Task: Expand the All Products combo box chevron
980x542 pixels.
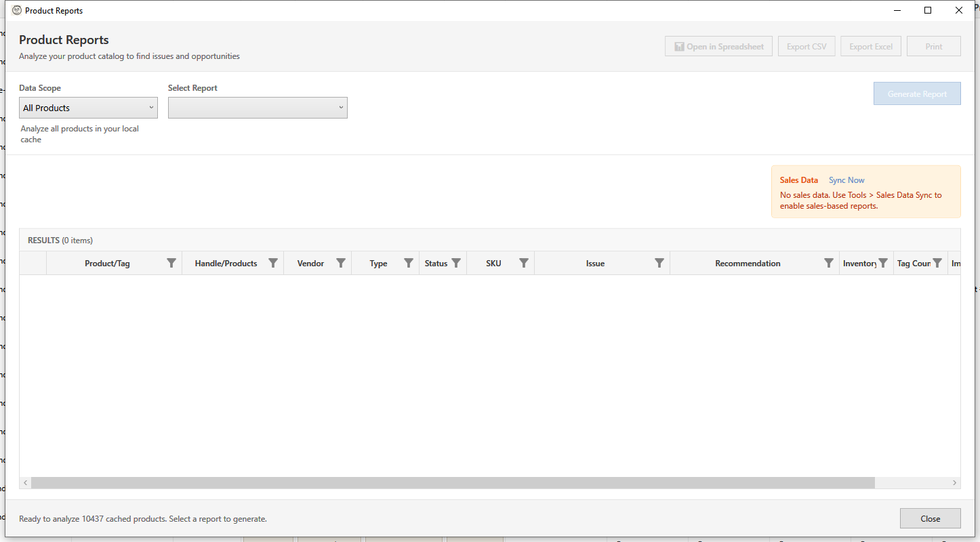Action: tap(150, 107)
